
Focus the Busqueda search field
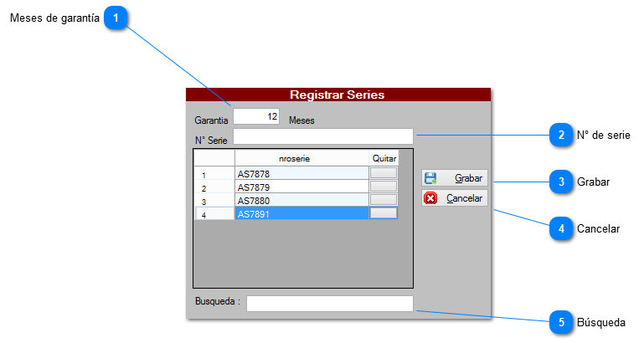pyautogui.click(x=330, y=304)
